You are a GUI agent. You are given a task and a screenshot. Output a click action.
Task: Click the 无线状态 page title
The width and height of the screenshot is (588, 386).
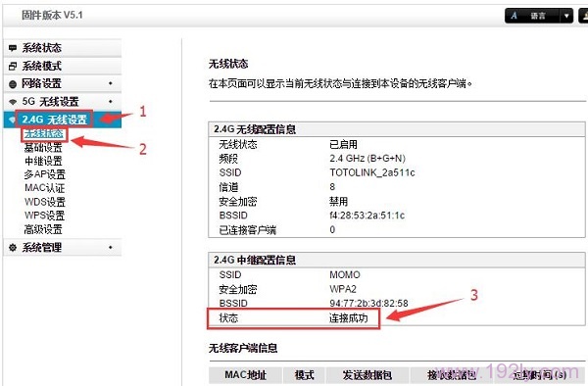[x=228, y=64]
